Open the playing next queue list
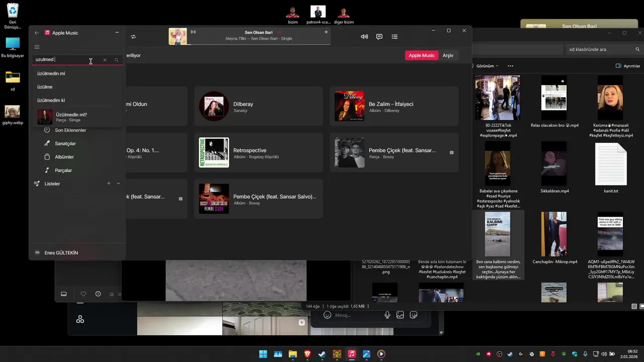The height and width of the screenshot is (362, 644). [x=394, y=37]
